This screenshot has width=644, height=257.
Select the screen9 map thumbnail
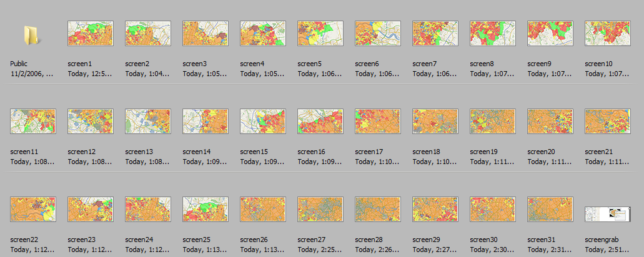(x=550, y=33)
